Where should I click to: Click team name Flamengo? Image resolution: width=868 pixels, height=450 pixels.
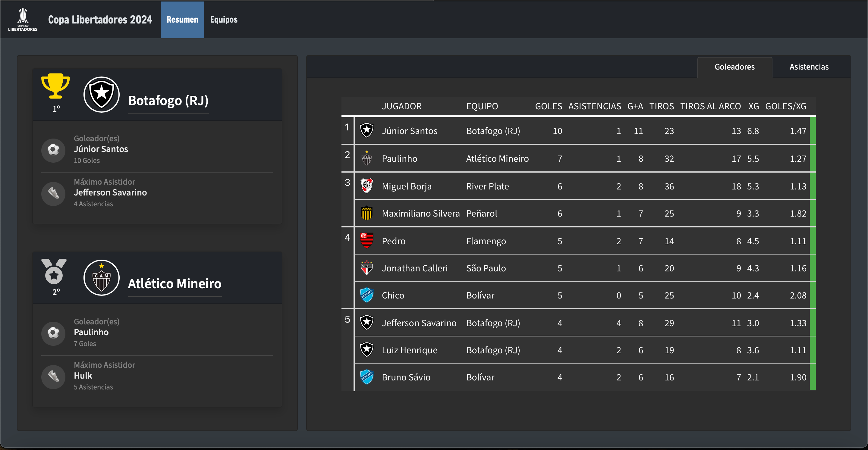click(486, 241)
